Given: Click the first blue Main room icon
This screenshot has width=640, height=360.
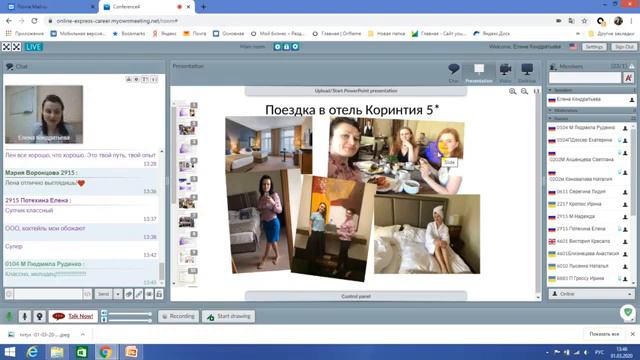Looking at the screenshot, I should coord(278,47).
